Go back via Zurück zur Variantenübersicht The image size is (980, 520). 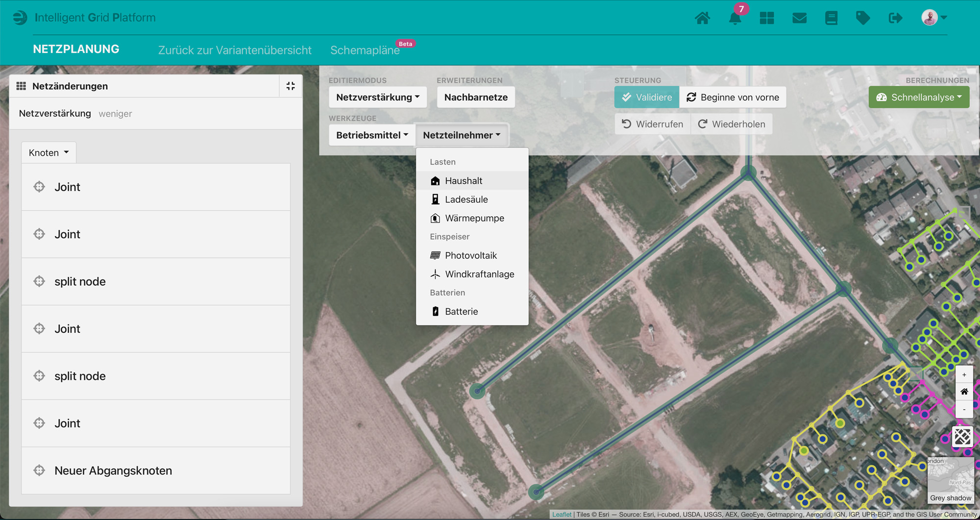click(235, 50)
